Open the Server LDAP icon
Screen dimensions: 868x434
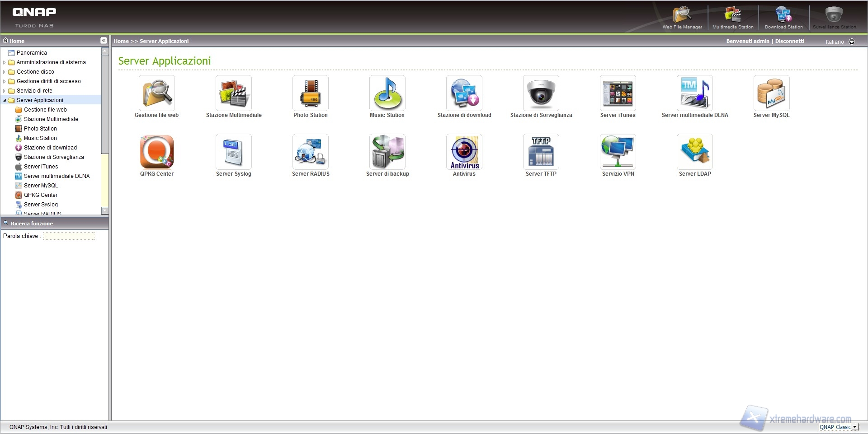click(x=694, y=152)
